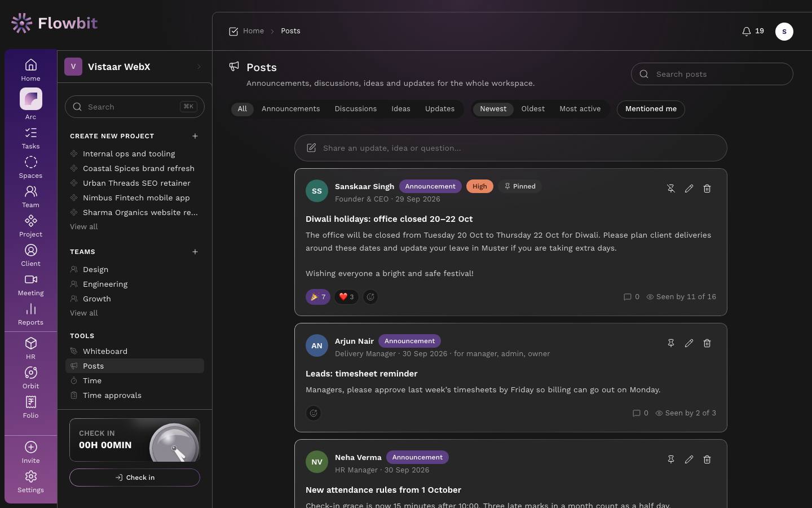Open the user avatar menu

point(784,32)
